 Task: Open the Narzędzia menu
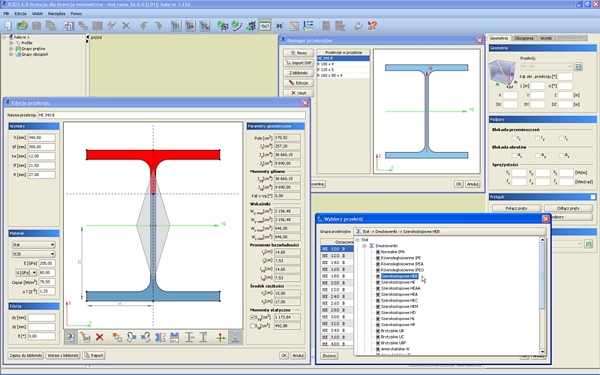57,13
